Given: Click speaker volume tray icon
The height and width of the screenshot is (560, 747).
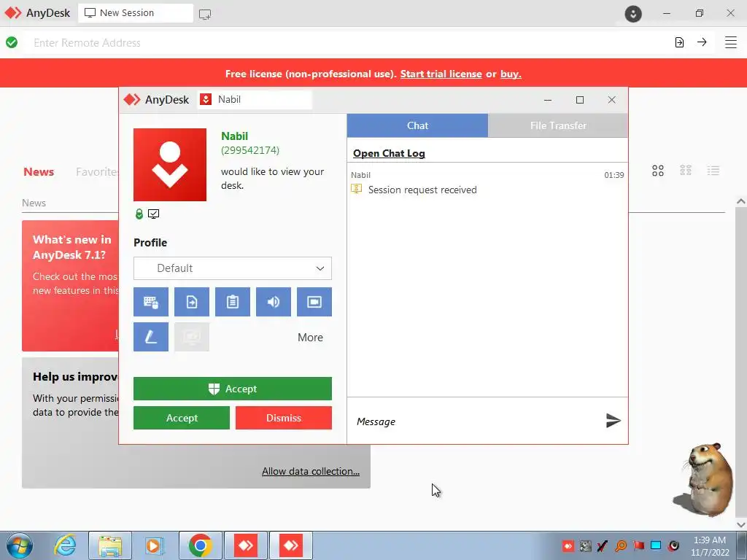Looking at the screenshot, I should point(673,545).
